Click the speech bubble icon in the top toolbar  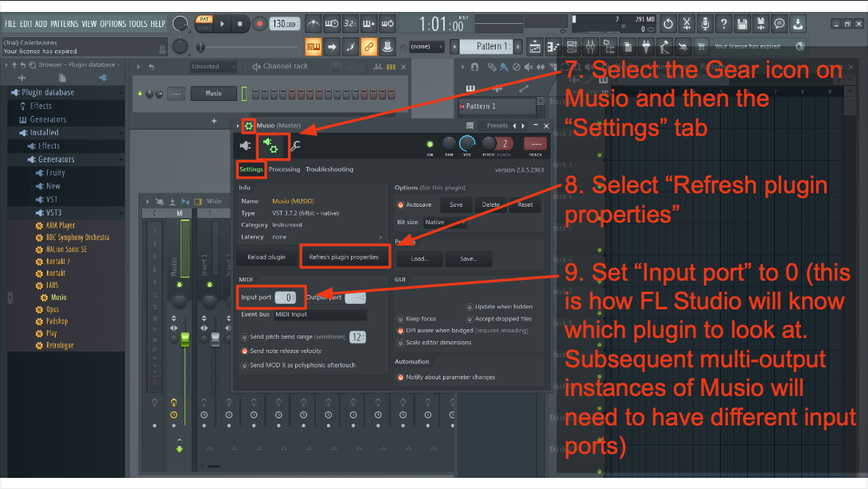[780, 24]
